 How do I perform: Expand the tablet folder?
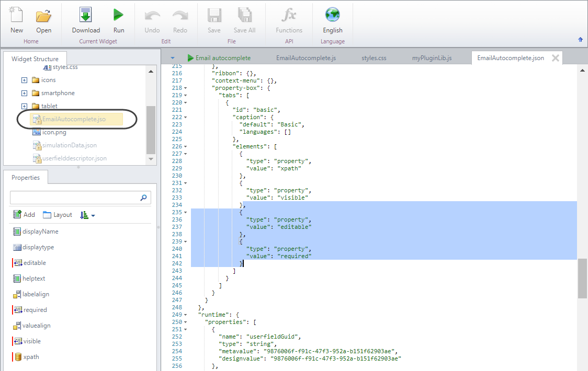(25, 107)
